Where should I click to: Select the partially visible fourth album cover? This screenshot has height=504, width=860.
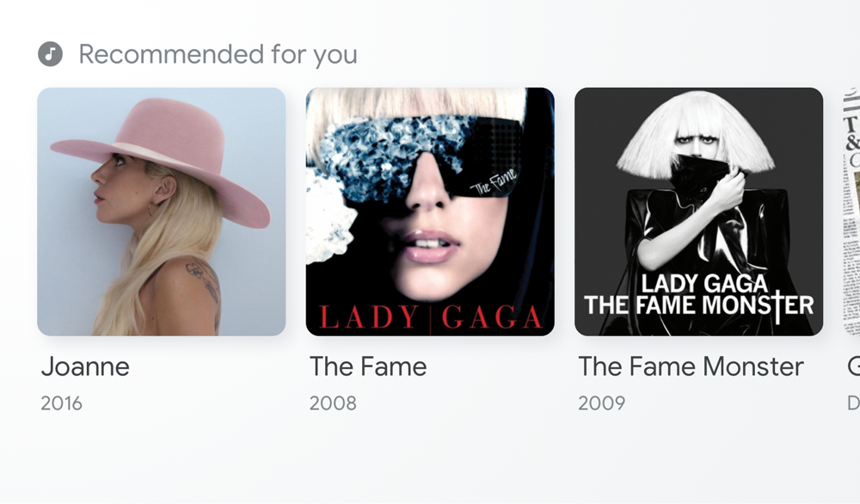pos(851,212)
